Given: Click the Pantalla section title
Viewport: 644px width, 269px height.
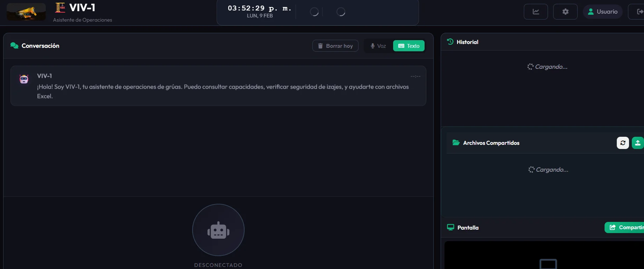Looking at the screenshot, I should [468, 227].
